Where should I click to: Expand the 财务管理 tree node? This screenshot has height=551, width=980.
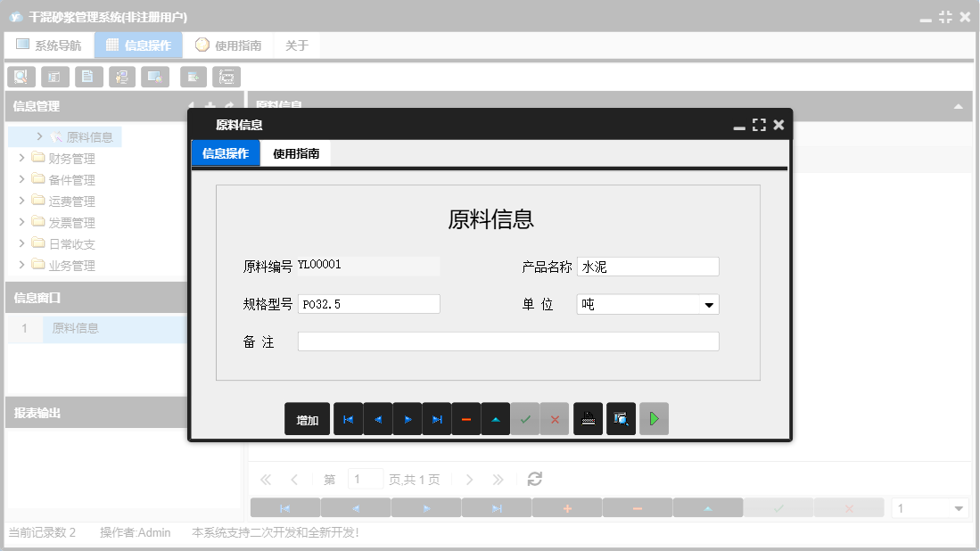tap(21, 158)
